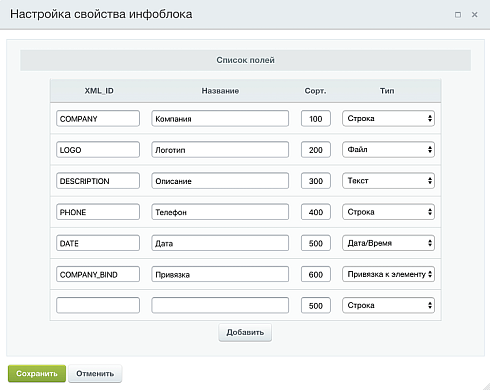Click the dialog title Настройка свойства инфоблока
The height and width of the screenshot is (390, 490).
coord(101,14)
